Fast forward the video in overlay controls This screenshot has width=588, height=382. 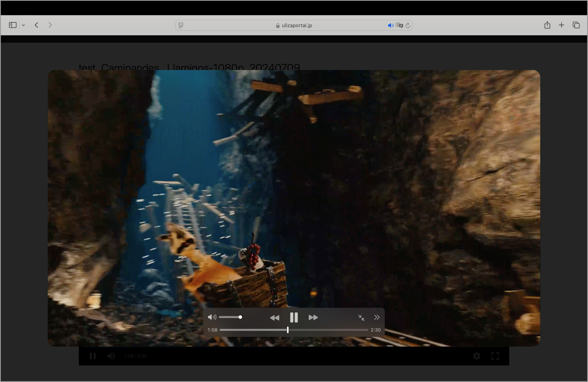pyautogui.click(x=313, y=317)
